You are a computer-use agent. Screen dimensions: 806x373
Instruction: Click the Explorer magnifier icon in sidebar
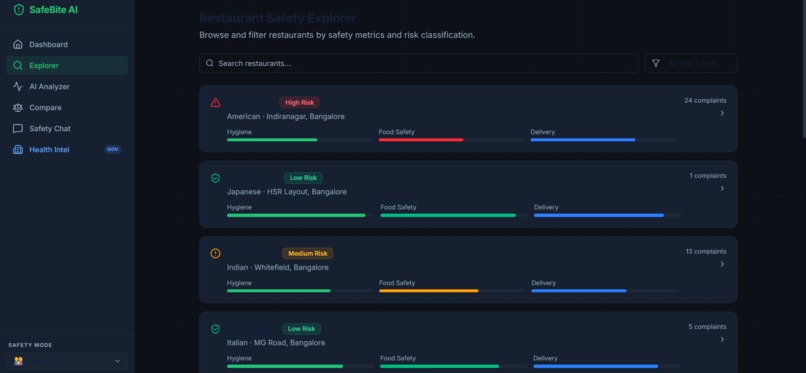click(x=18, y=66)
